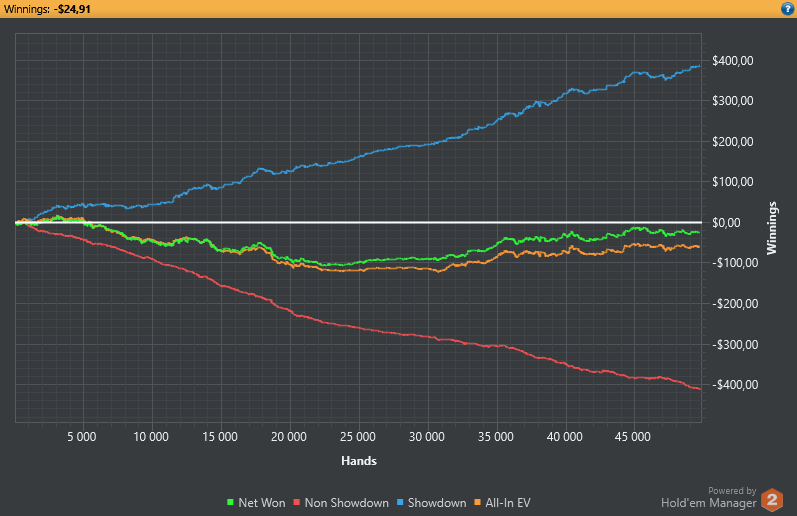This screenshot has width=797, height=516.
Task: Click the orange All-In EV color square
Action: [x=477, y=502]
